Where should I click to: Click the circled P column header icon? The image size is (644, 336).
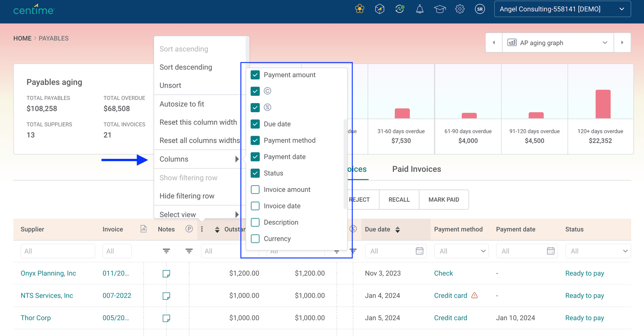189,229
